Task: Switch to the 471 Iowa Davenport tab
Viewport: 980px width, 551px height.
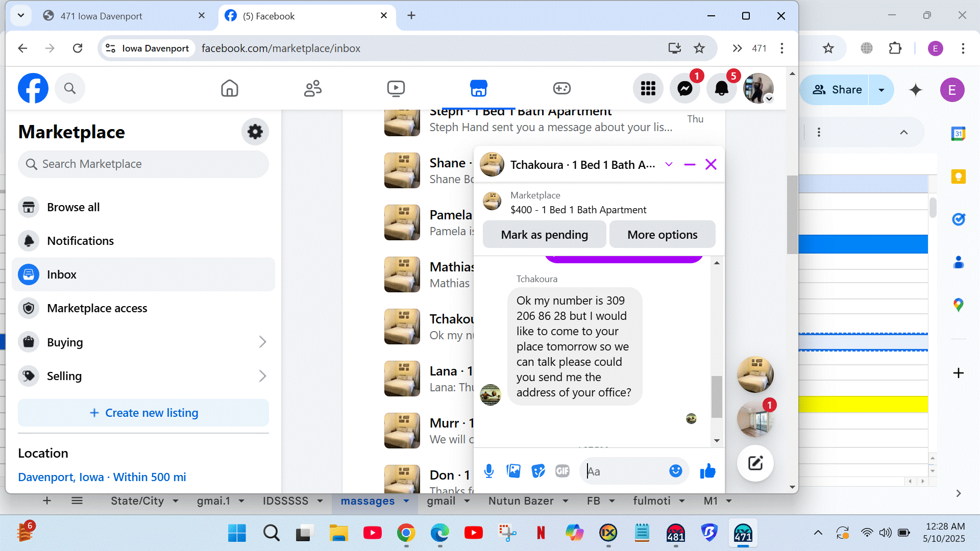Action: point(102,16)
